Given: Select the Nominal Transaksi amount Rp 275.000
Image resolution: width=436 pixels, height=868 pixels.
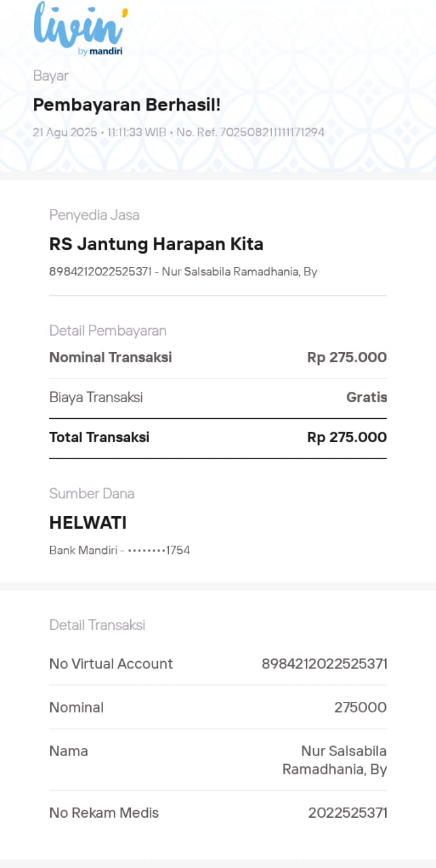Looking at the screenshot, I should (x=346, y=357).
